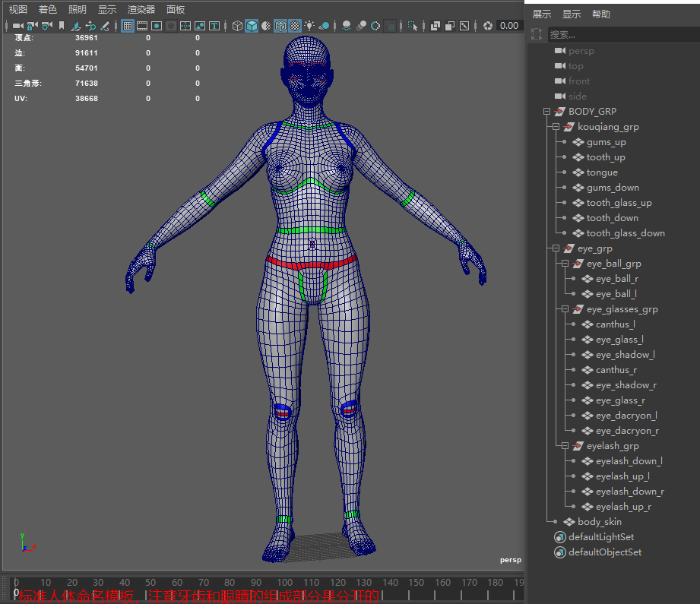Toggle the viewport grid display button
This screenshot has width=700, height=604.
tap(128, 26)
